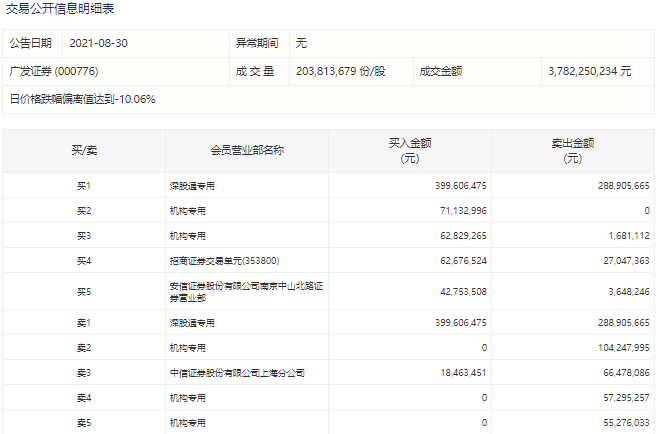The height and width of the screenshot is (434, 658).
Task: Click 399,606,475 in the 卖1 row
Action: [x=461, y=323]
